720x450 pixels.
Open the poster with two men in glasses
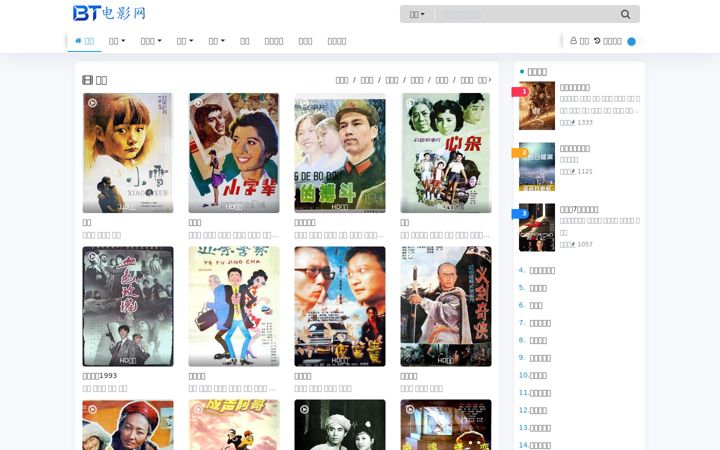tap(340, 306)
